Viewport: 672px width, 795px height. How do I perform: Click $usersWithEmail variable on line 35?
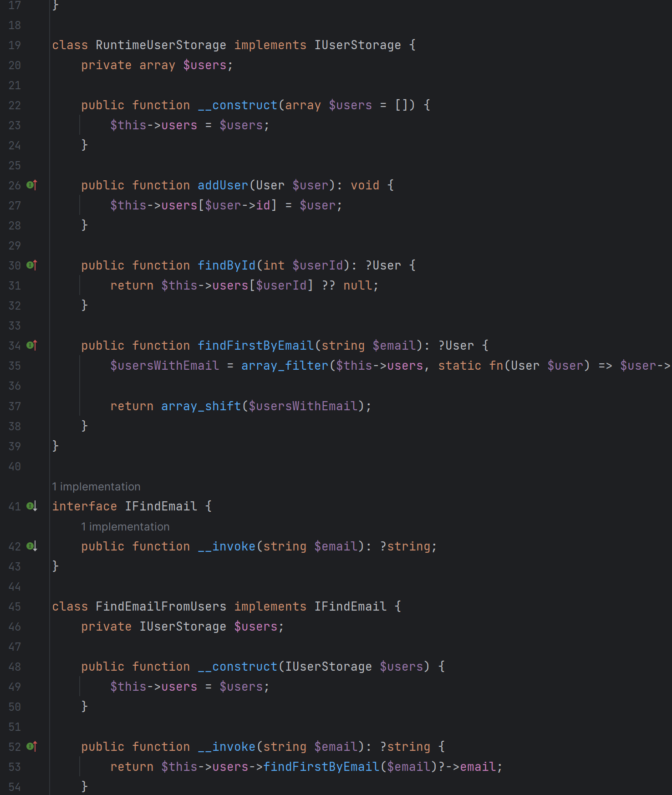(164, 366)
